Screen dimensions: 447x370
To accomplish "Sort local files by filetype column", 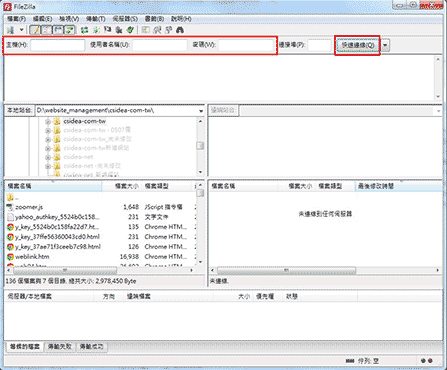I will pos(167,186).
